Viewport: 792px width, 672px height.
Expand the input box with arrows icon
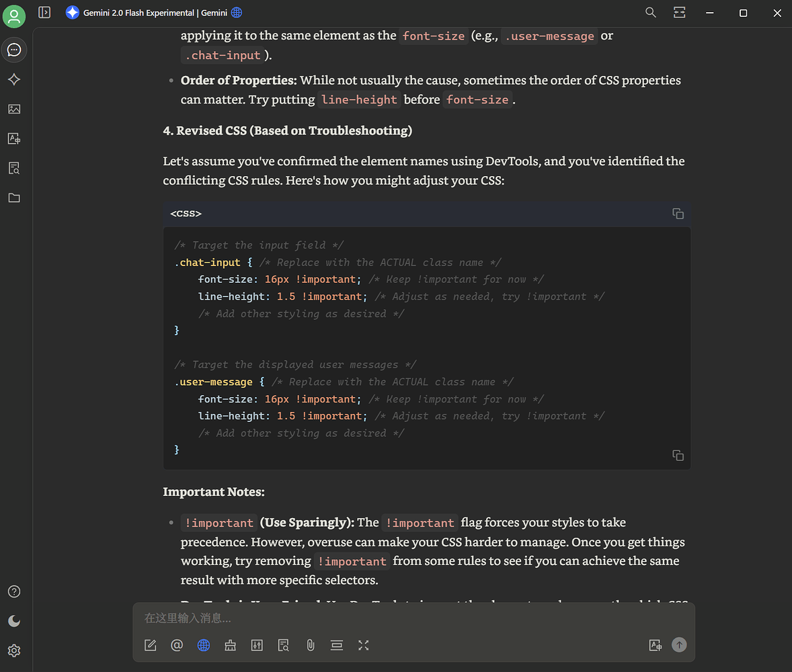364,645
